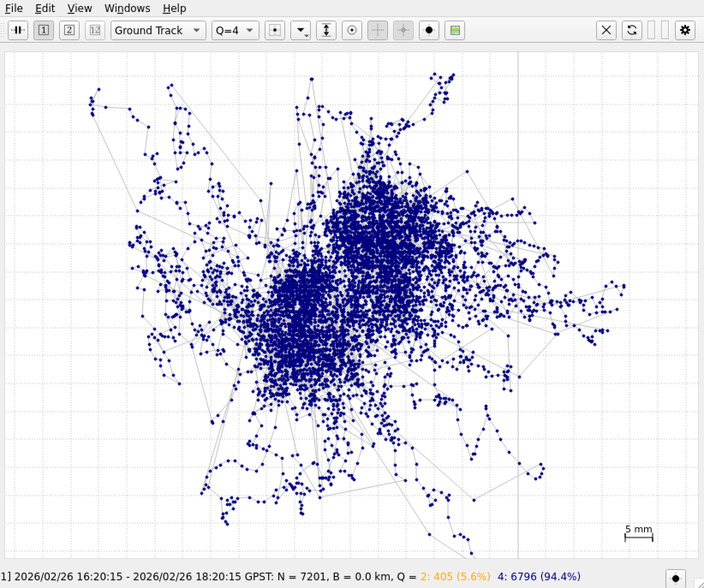
Task: Click the circled dot track icon
Action: 352,30
